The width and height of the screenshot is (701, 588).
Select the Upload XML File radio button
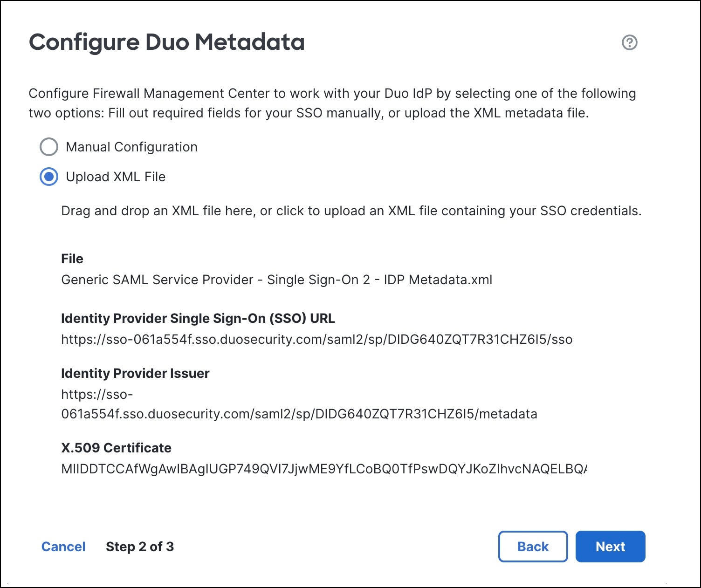coord(48,177)
